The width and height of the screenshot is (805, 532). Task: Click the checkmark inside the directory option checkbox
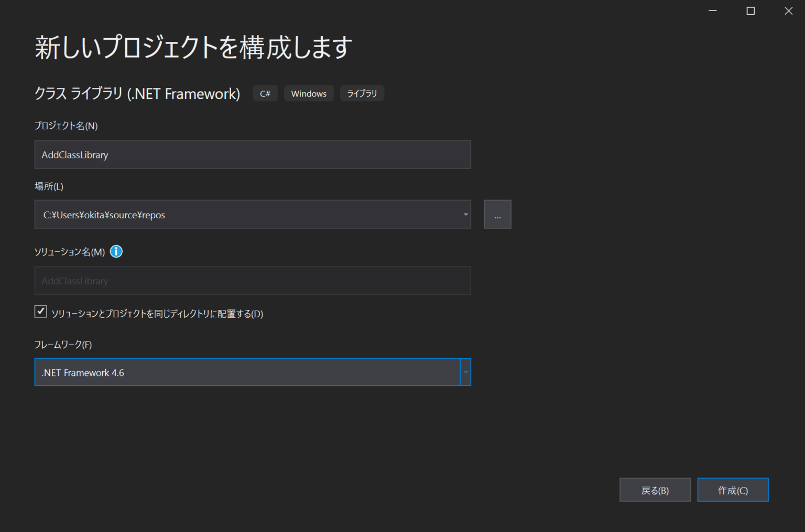[40, 311]
